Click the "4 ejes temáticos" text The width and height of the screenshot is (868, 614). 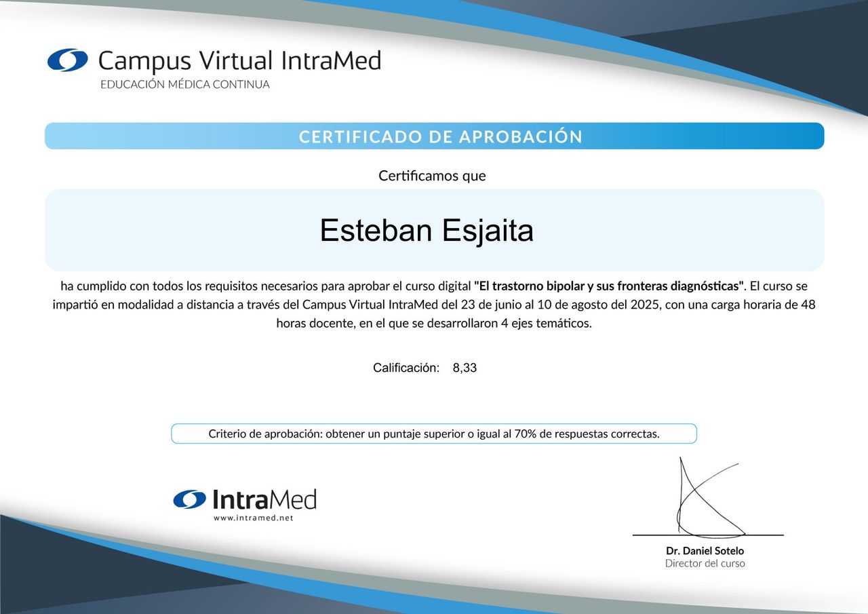pos(546,324)
